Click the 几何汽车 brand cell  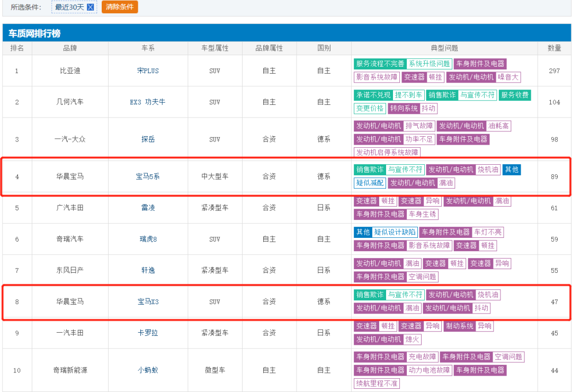pyautogui.click(x=70, y=102)
